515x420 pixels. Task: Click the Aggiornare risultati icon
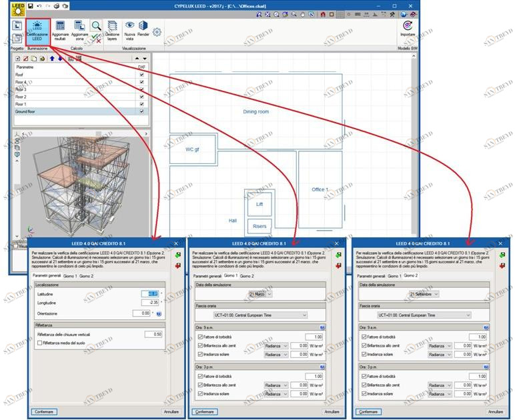point(60,29)
